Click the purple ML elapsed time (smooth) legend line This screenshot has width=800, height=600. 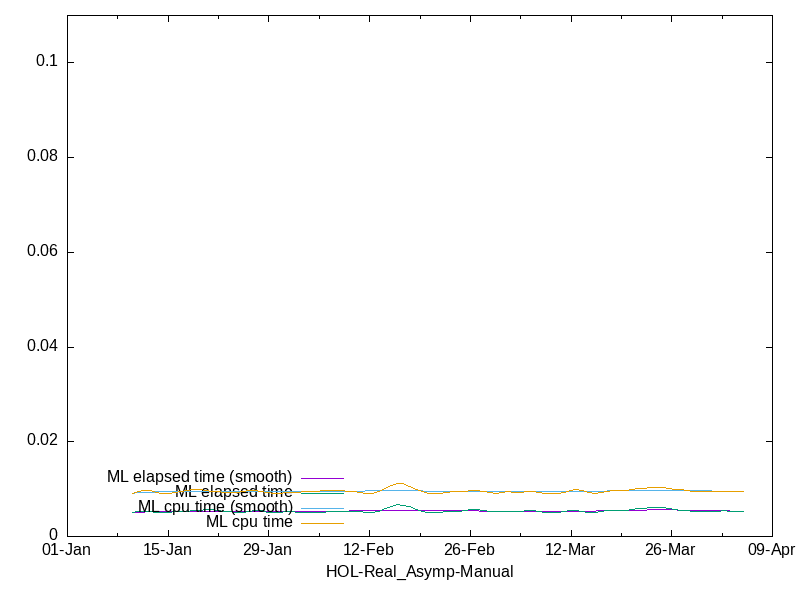tap(322, 478)
